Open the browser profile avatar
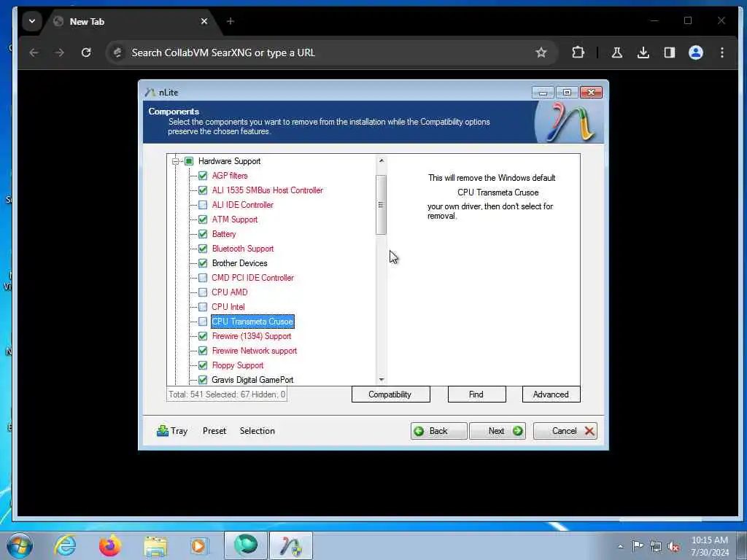The height and width of the screenshot is (560, 747). click(x=696, y=52)
